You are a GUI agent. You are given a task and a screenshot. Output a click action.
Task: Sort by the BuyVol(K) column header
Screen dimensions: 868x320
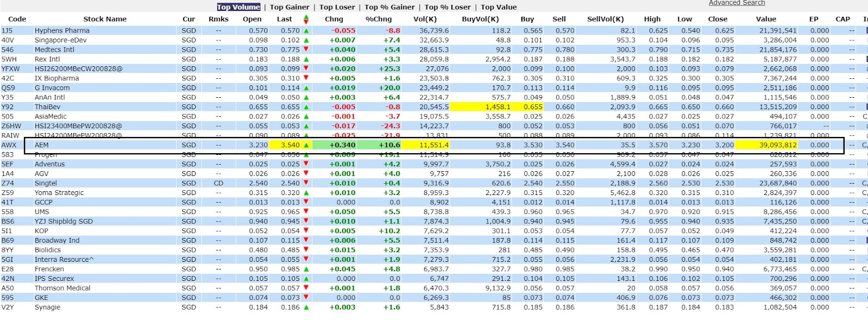coord(480,19)
